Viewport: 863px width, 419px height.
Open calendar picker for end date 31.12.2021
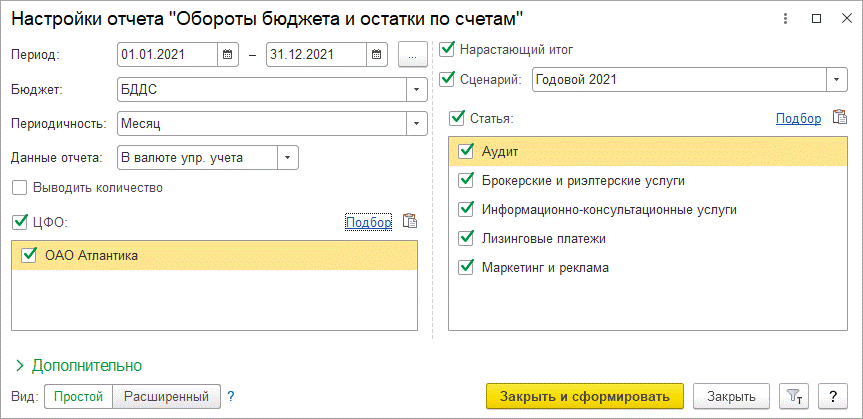pyautogui.click(x=376, y=55)
